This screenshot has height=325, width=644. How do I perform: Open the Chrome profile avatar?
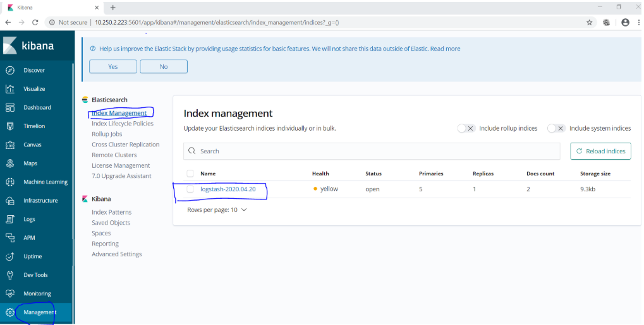tap(625, 23)
